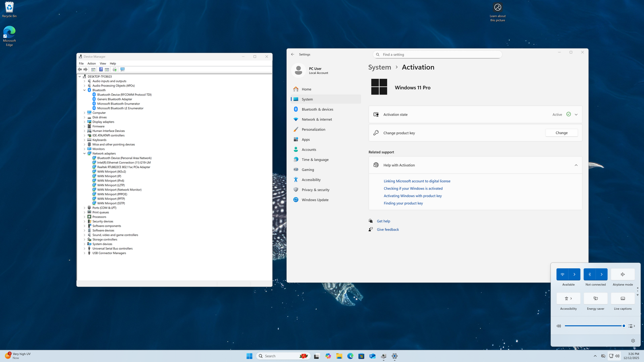644x362 pixels.
Task: Enable the Energy saver quick setting
Action: (595, 298)
